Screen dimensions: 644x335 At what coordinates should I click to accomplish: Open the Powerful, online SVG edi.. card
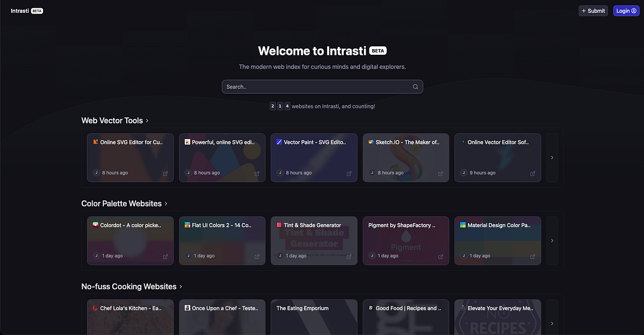point(222,157)
